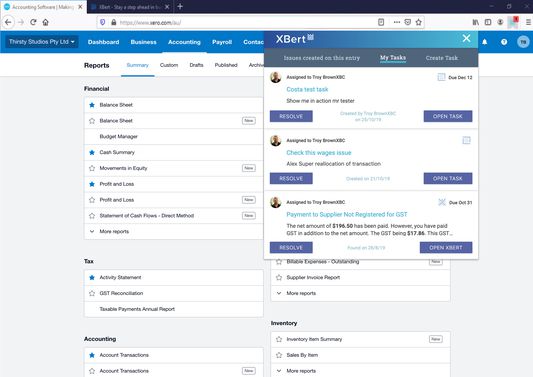Close the Accounting Software tab
Image resolution: width=533 pixels, height=377 pixels.
pos(80,7)
